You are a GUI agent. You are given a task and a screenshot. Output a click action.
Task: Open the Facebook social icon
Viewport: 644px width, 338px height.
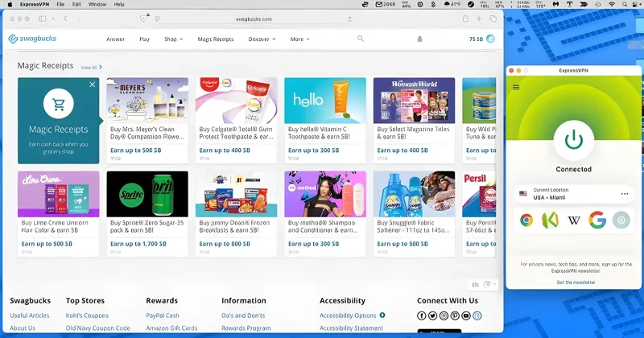(421, 315)
